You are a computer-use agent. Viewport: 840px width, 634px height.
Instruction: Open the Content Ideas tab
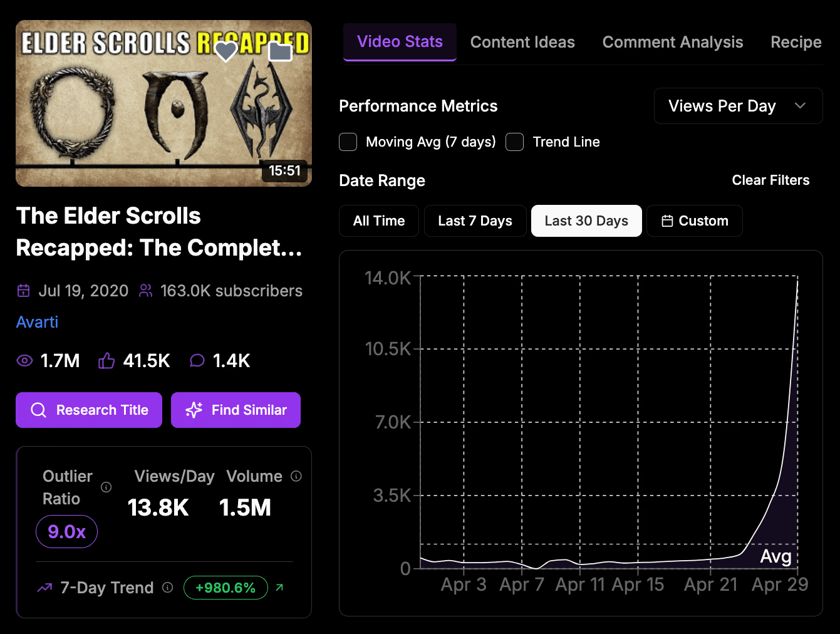pos(522,42)
